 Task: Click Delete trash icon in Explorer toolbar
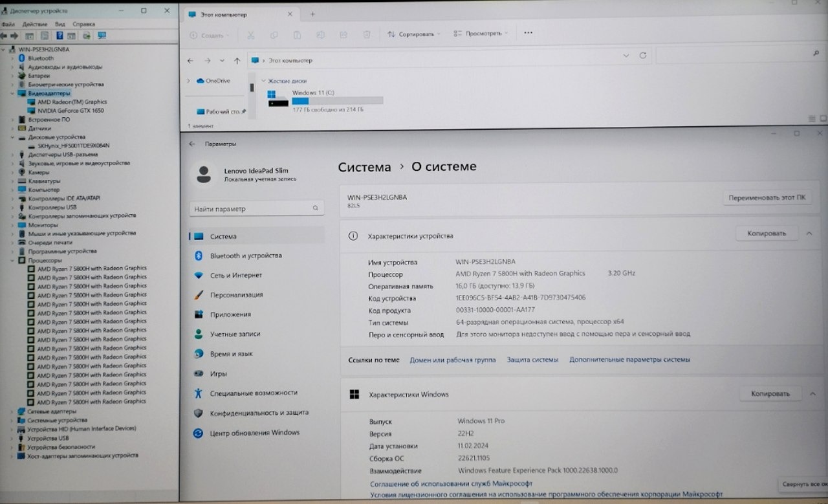(x=367, y=34)
